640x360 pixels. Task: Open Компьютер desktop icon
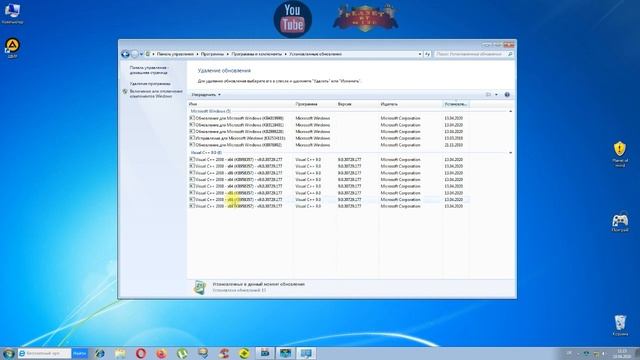coord(12,13)
